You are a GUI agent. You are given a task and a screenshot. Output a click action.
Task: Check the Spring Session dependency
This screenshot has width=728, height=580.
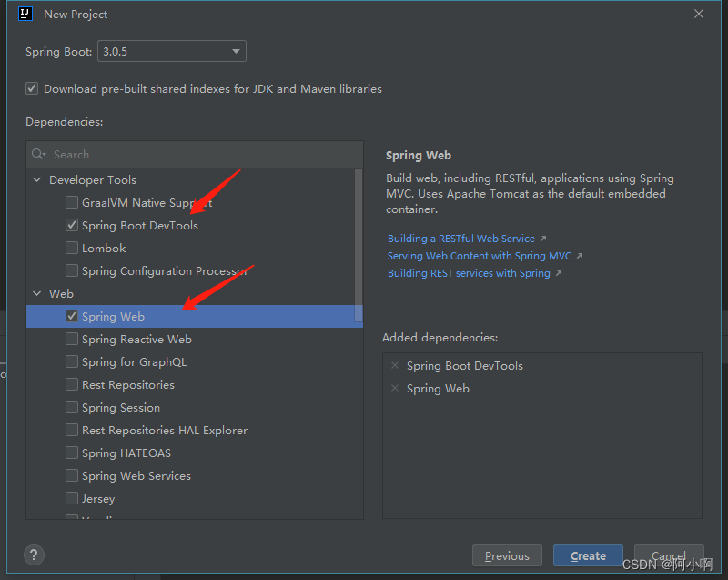[x=71, y=407]
